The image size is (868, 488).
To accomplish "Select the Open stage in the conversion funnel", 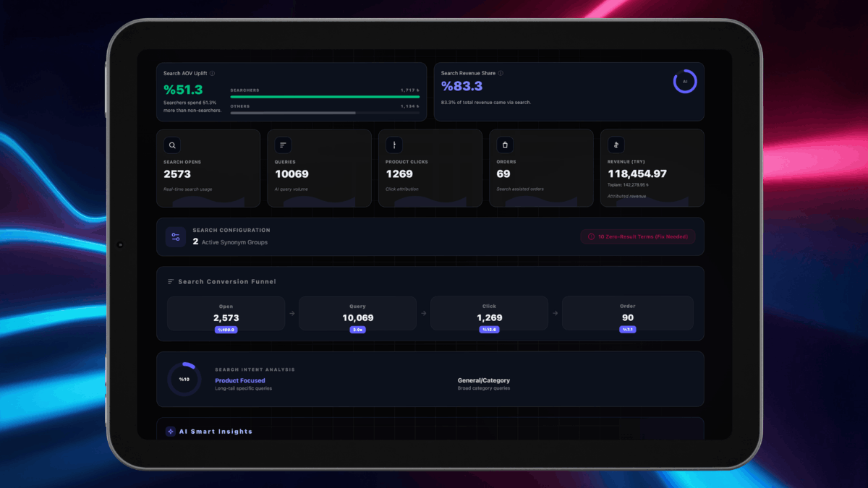I will [225, 312].
